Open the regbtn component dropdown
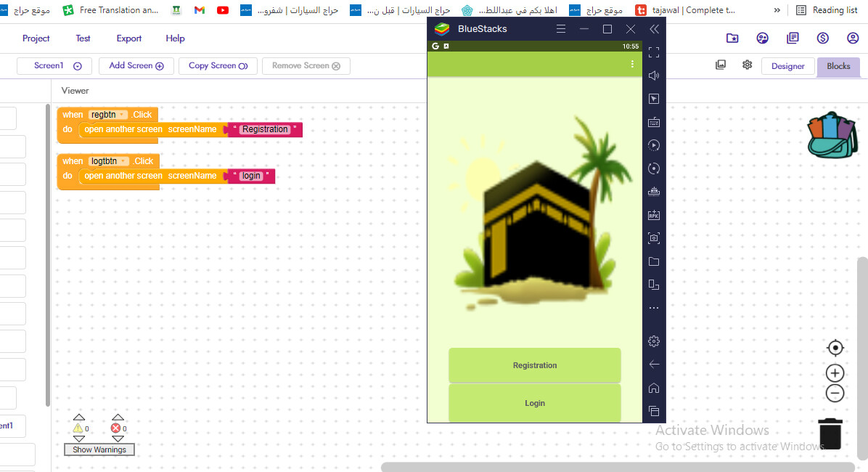Image resolution: width=868 pixels, height=472 pixels. click(x=122, y=115)
